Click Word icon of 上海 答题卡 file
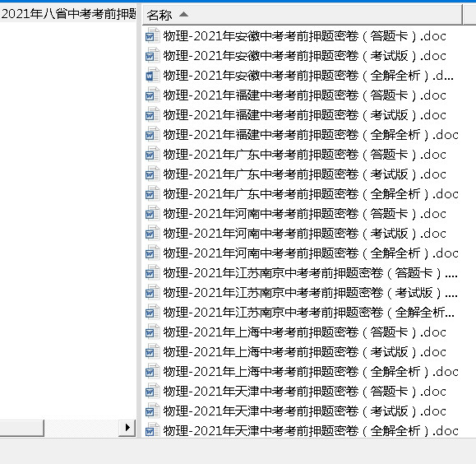The image size is (476, 464). [152, 332]
